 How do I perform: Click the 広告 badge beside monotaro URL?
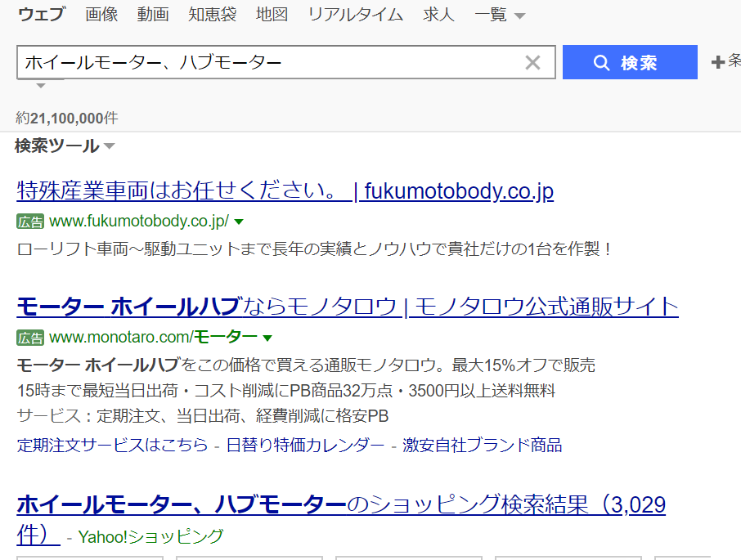point(30,338)
